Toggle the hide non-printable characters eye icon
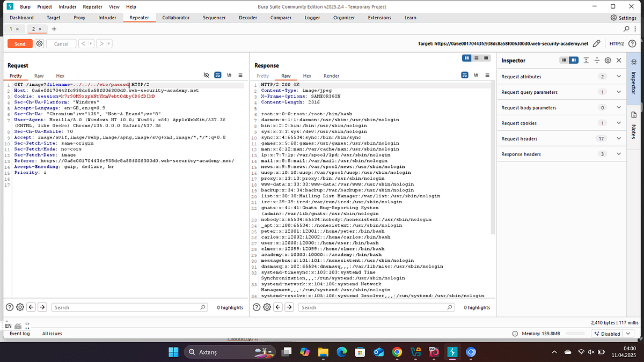The height and width of the screenshot is (362, 644). (x=206, y=75)
